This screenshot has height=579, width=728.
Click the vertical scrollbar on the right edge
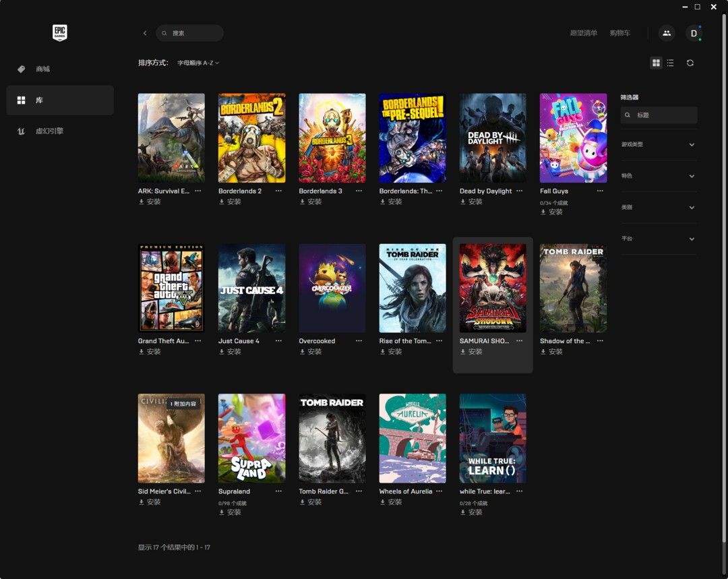point(724,278)
